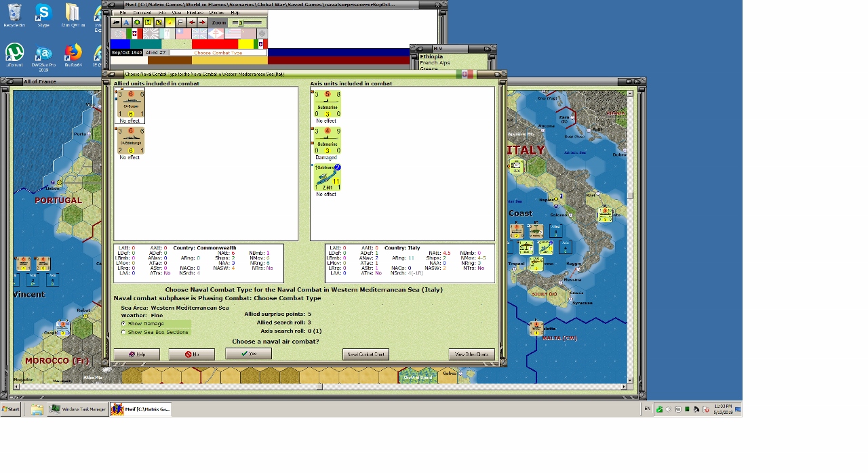Click the Commonwealth flag icon
The width and height of the screenshot is (868, 473).
199,33
